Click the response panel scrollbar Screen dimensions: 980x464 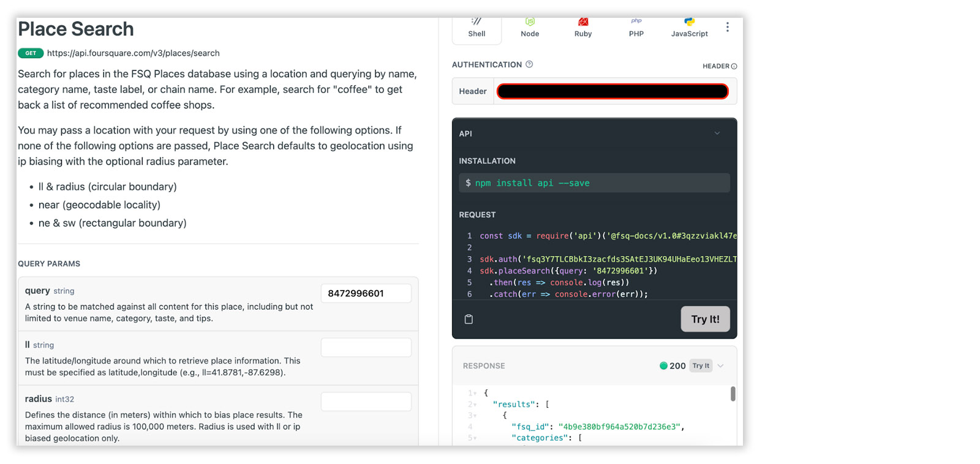[x=733, y=394]
